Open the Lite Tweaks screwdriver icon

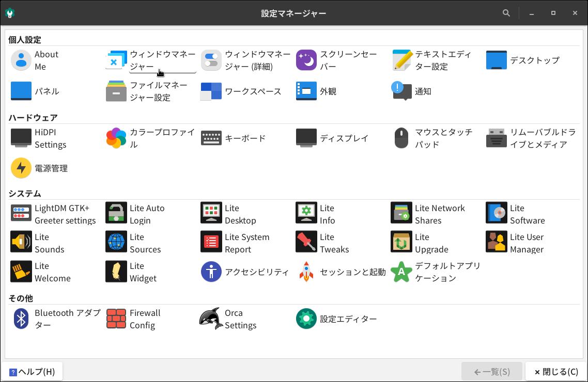306,242
